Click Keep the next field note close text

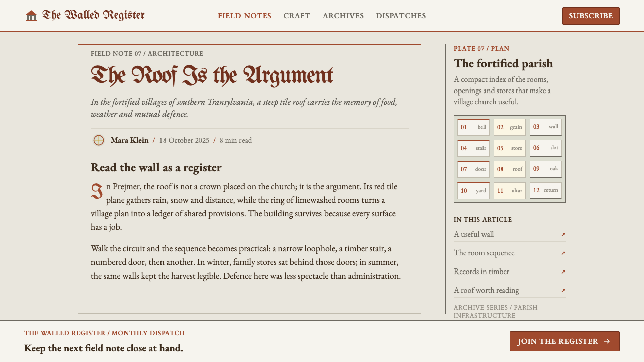(x=104, y=348)
